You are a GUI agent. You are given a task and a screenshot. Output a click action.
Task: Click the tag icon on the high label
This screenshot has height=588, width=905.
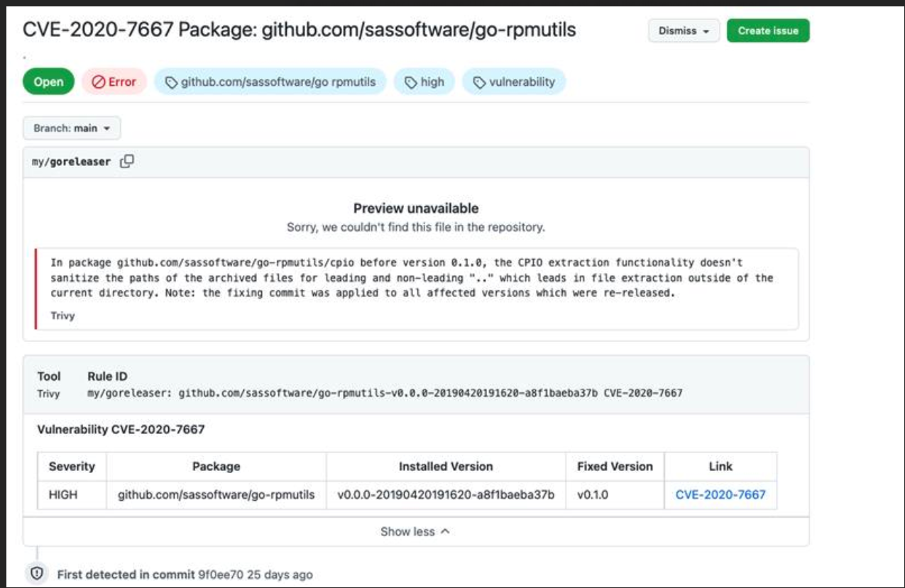(410, 81)
